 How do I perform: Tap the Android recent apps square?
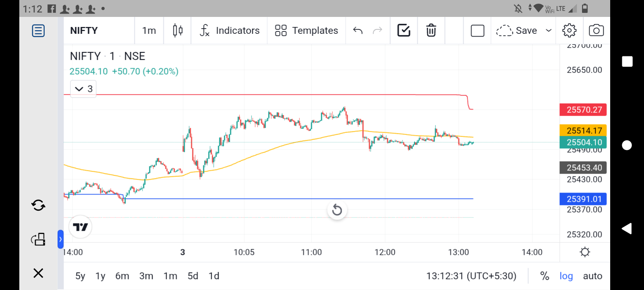click(627, 61)
